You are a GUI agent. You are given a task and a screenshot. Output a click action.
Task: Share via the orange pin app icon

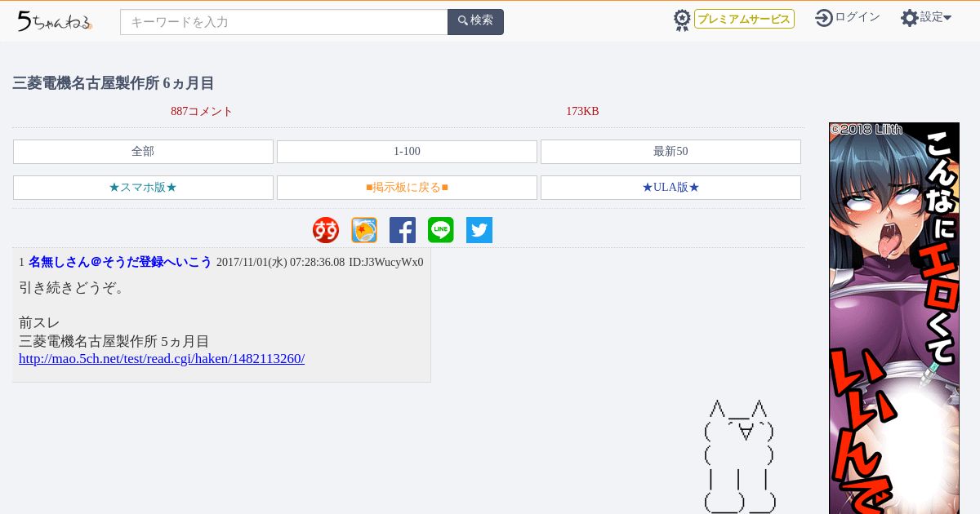[x=364, y=230]
